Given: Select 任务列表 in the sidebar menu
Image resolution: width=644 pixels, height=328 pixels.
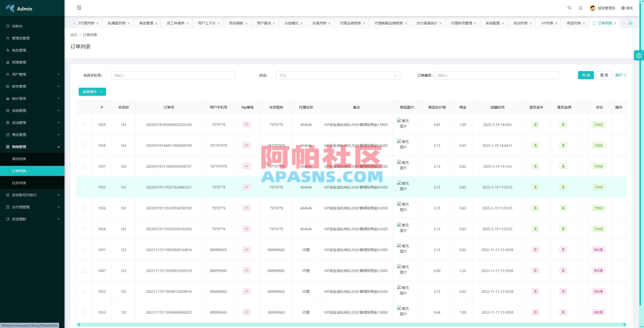Looking at the screenshot, I should coord(19,183).
